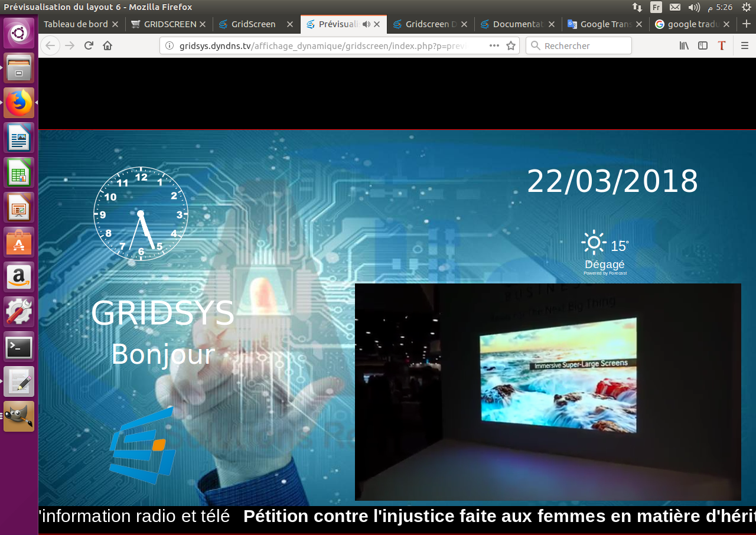Open the system sound volume indicator
This screenshot has width=756, height=535.
click(x=694, y=7)
